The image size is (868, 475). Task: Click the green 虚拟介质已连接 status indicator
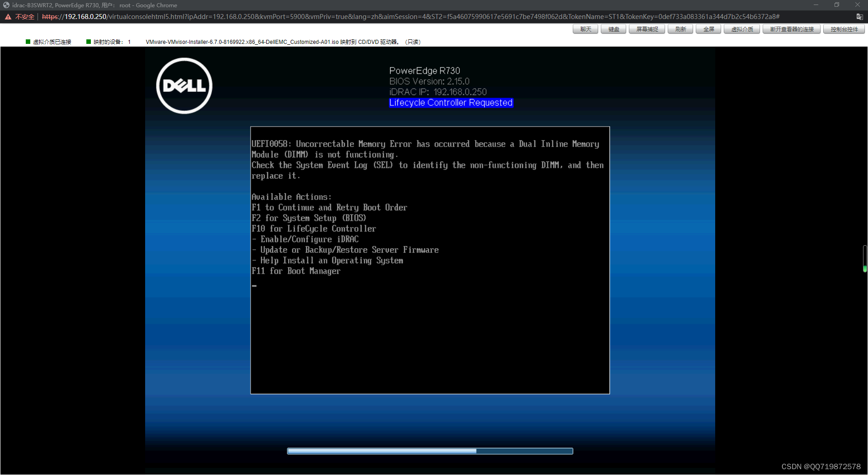[28, 42]
